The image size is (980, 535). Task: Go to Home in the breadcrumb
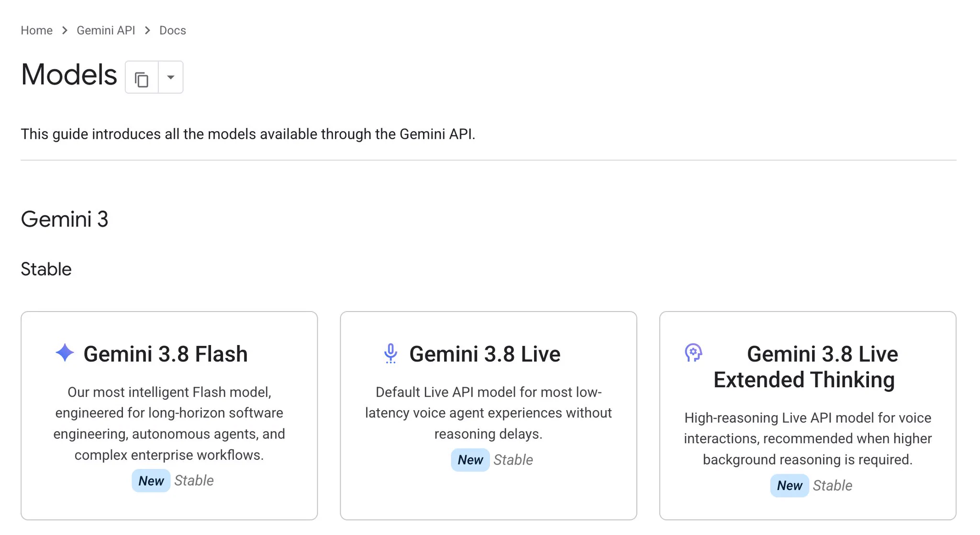pyautogui.click(x=36, y=31)
